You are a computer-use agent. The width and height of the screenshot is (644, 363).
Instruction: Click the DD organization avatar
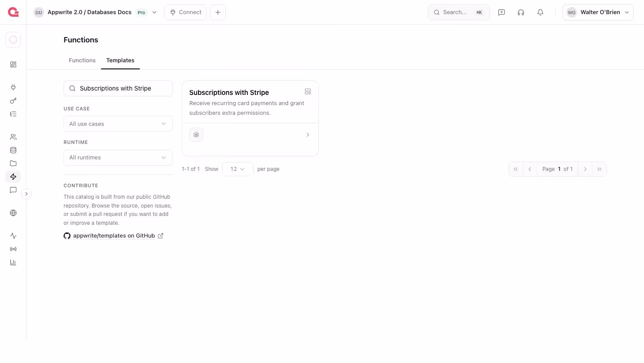click(x=39, y=12)
